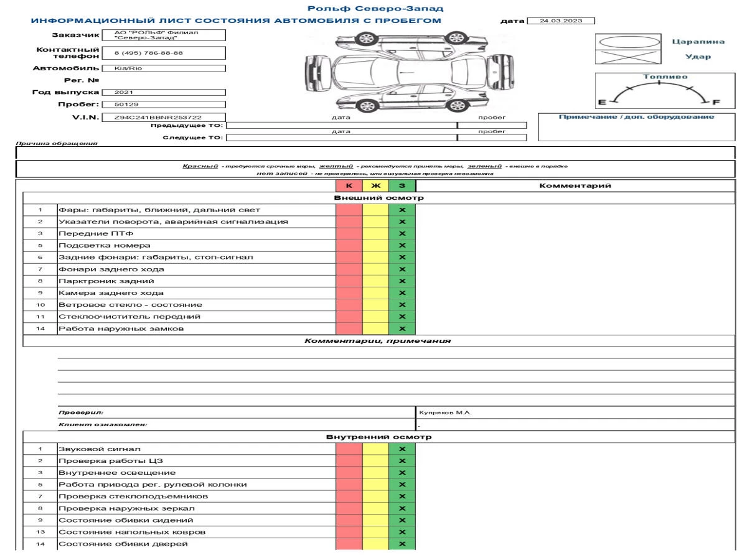Select the Внешний осмотр section header

(378, 198)
